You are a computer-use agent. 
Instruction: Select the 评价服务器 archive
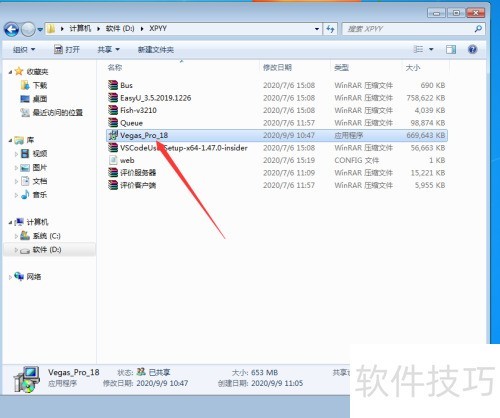[x=277, y=173]
